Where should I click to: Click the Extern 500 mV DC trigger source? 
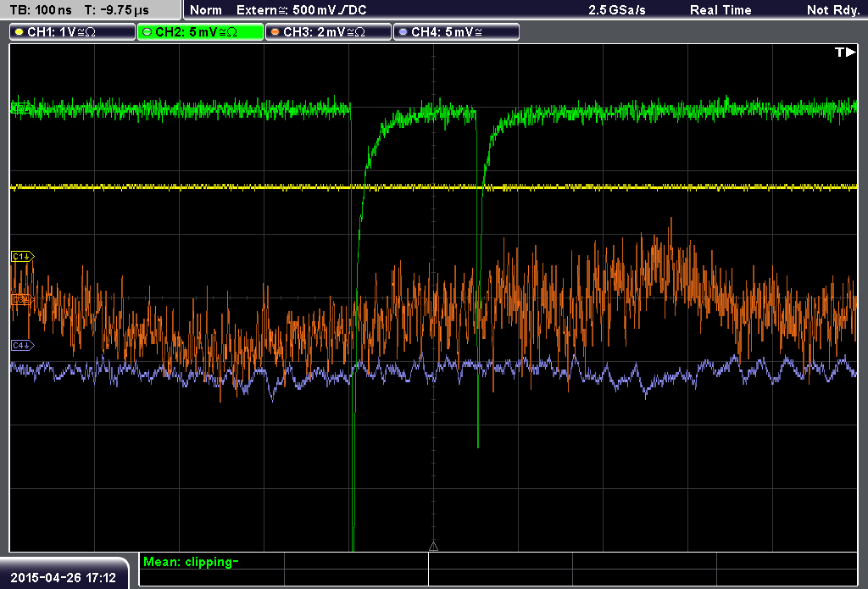click(x=301, y=10)
